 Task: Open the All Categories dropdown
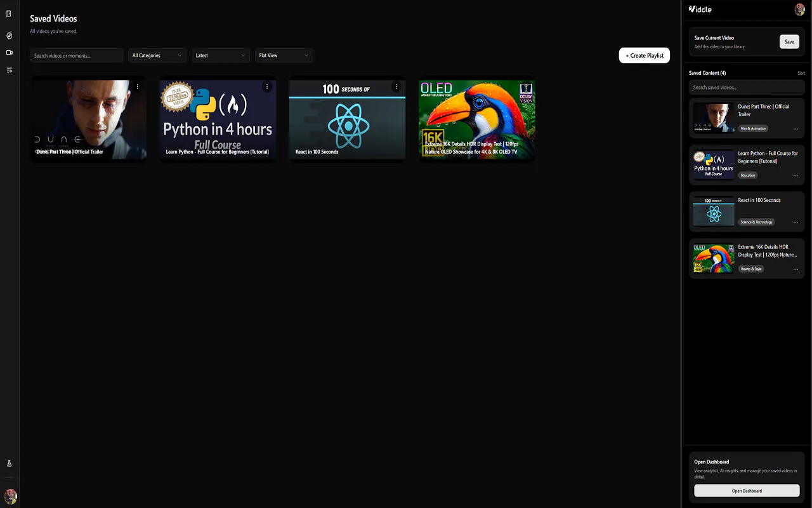click(157, 55)
